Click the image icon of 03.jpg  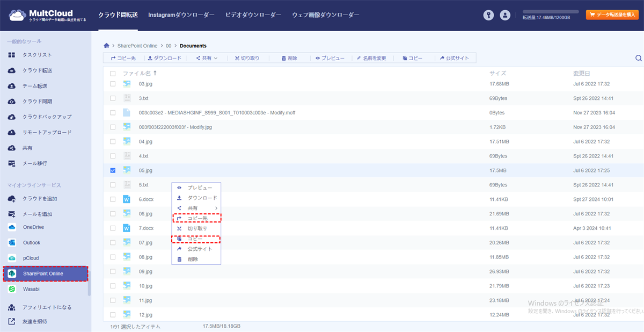127,84
